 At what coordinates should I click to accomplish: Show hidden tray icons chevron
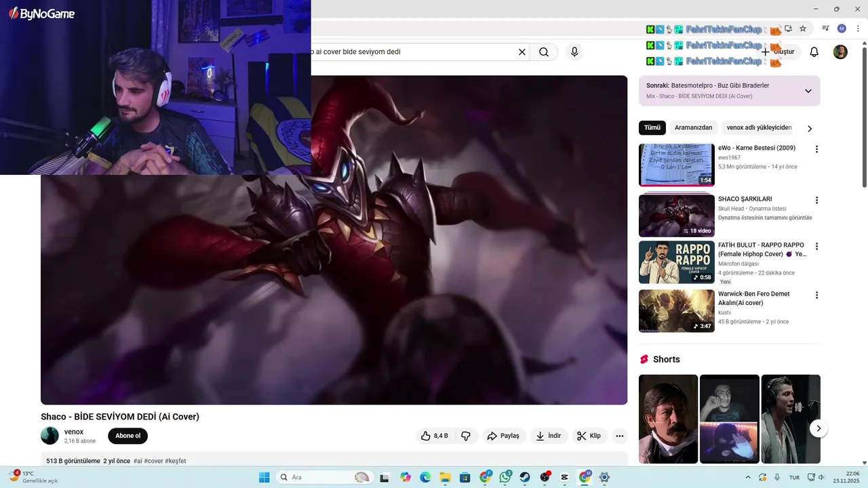pyautogui.click(x=748, y=477)
